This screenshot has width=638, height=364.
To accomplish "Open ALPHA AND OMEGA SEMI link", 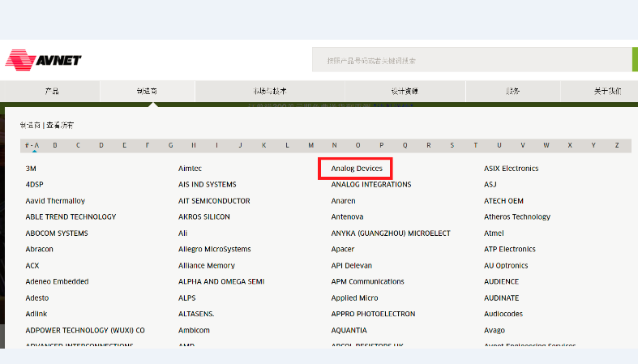I will 221,281.
